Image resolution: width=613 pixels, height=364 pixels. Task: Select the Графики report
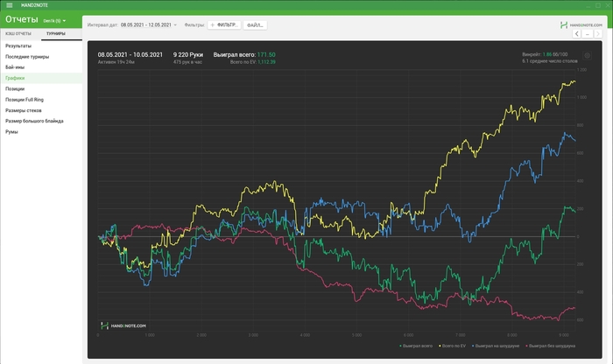pos(41,78)
